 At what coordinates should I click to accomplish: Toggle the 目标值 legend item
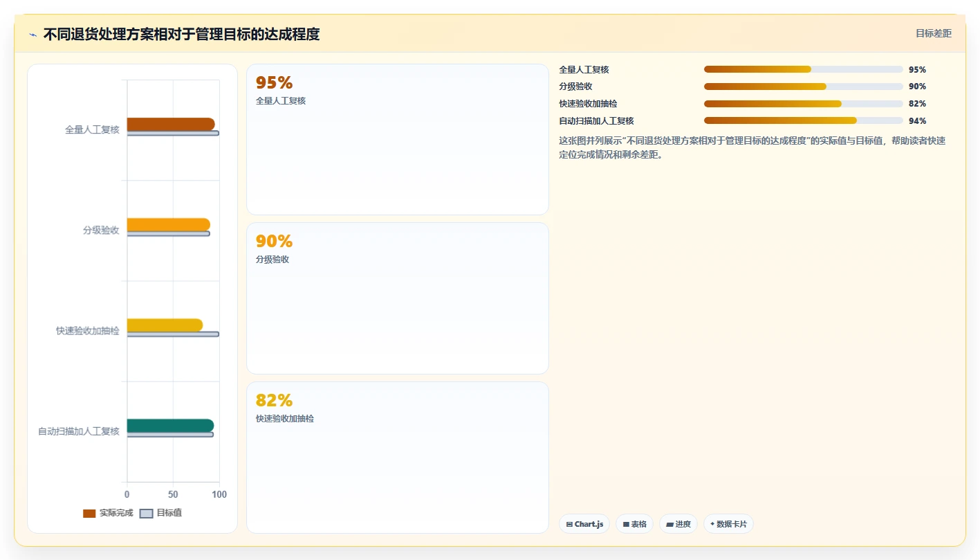[x=160, y=513]
